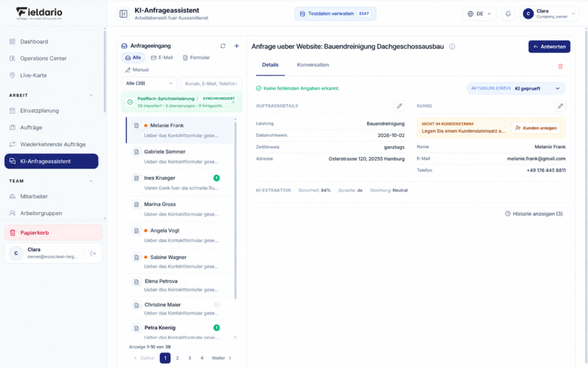Click the Fieldario logo
The height and width of the screenshot is (368, 588).
(39, 14)
